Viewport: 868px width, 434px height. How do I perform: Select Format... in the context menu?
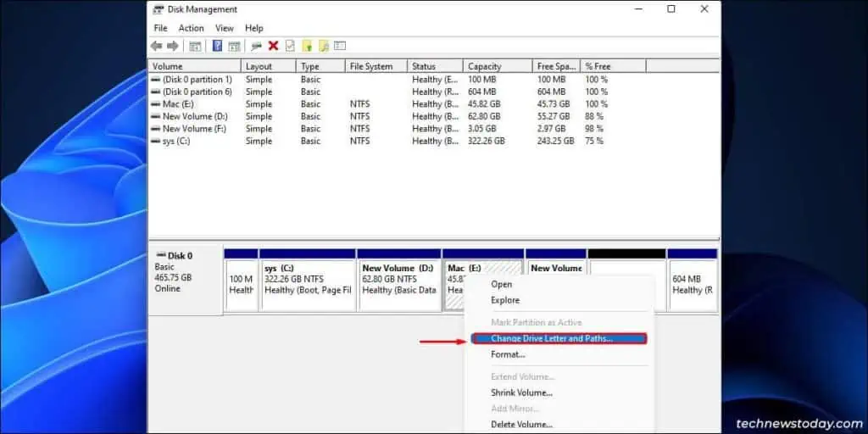(x=508, y=354)
